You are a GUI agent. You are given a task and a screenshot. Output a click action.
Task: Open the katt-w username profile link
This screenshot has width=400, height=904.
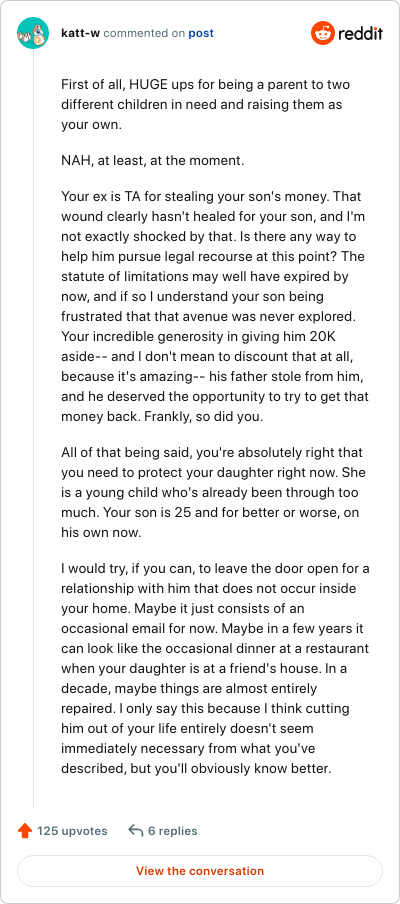[80, 33]
